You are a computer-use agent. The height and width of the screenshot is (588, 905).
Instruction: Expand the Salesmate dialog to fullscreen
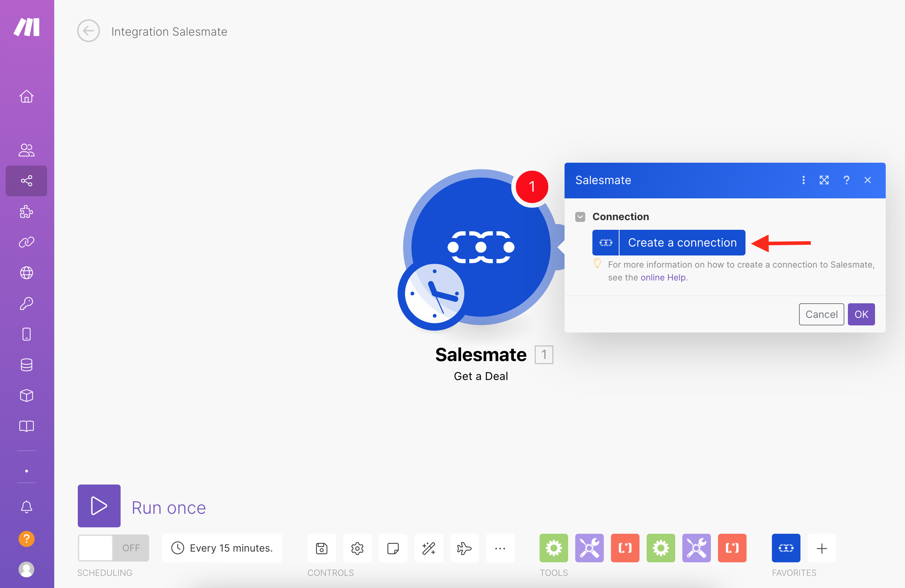coord(824,180)
